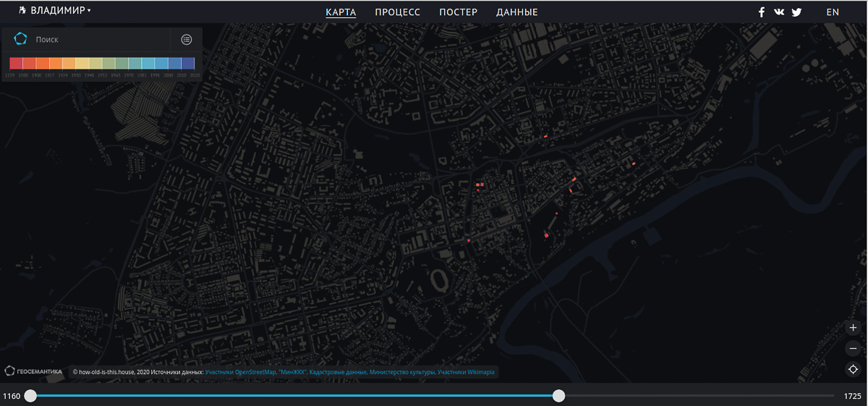The width and height of the screenshot is (868, 406).
Task: Zoom in with the plus button
Action: [x=854, y=328]
